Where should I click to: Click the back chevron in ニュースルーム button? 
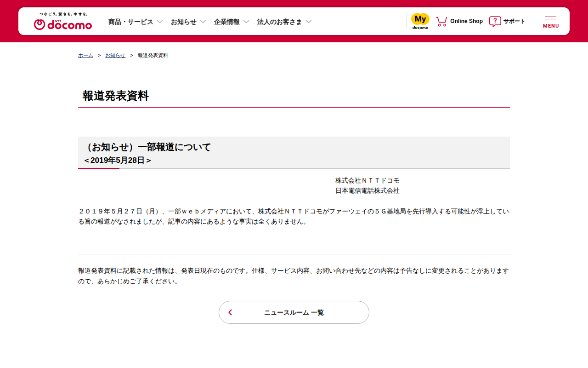[230, 312]
